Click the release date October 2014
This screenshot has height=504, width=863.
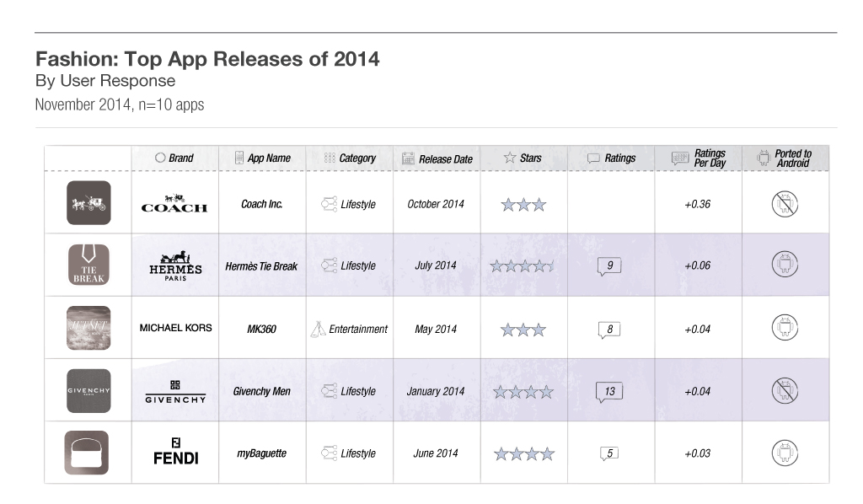click(x=436, y=204)
